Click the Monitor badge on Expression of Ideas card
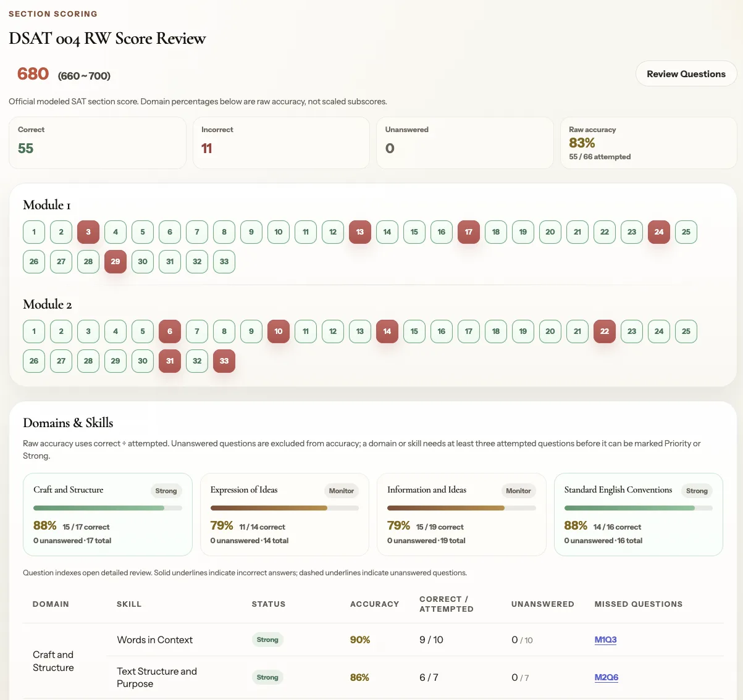The height and width of the screenshot is (700, 743). point(342,491)
